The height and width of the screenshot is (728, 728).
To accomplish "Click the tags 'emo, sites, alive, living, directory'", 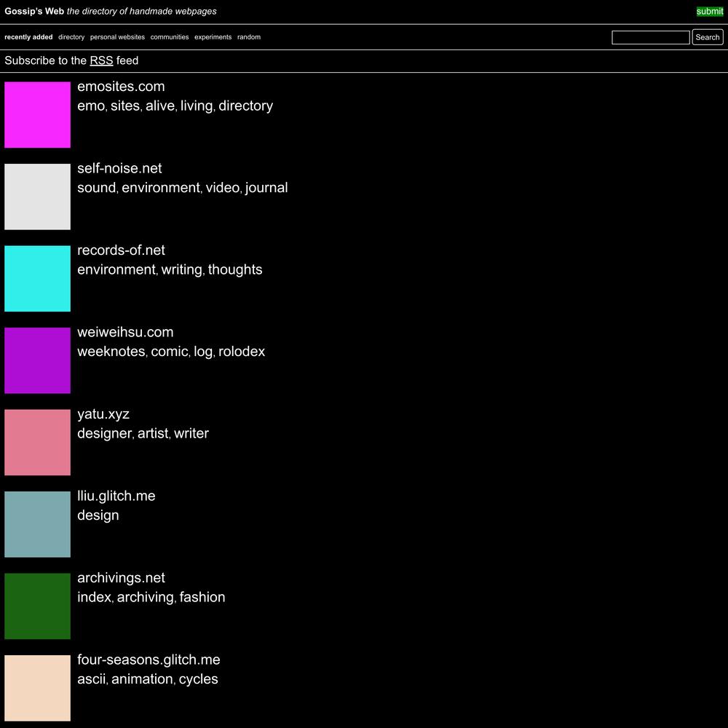I will pyautogui.click(x=175, y=106).
